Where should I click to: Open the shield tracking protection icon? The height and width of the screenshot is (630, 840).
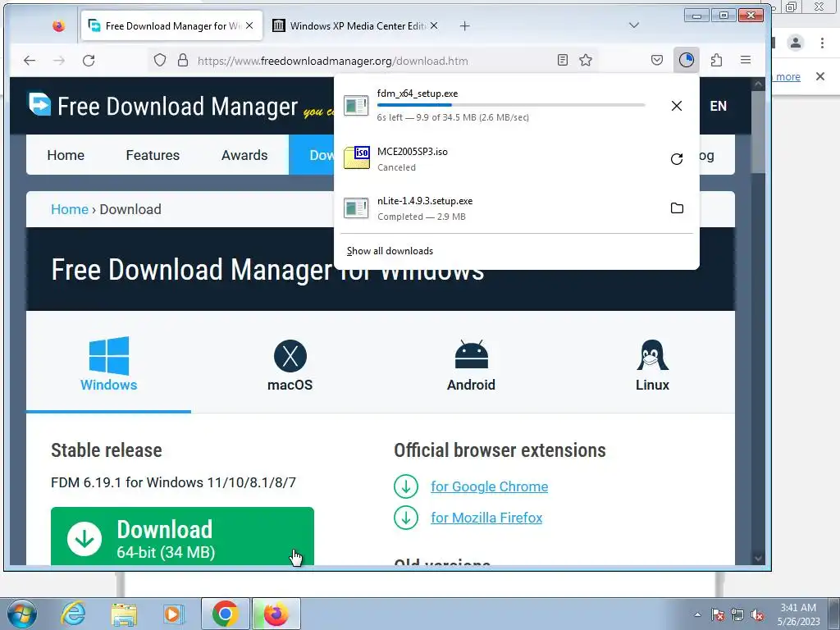(160, 60)
